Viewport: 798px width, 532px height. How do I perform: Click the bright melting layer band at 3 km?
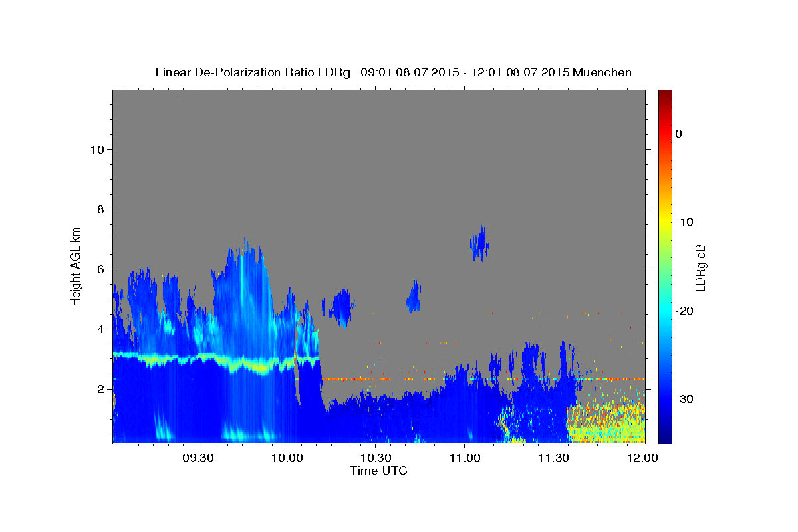[x=216, y=360]
